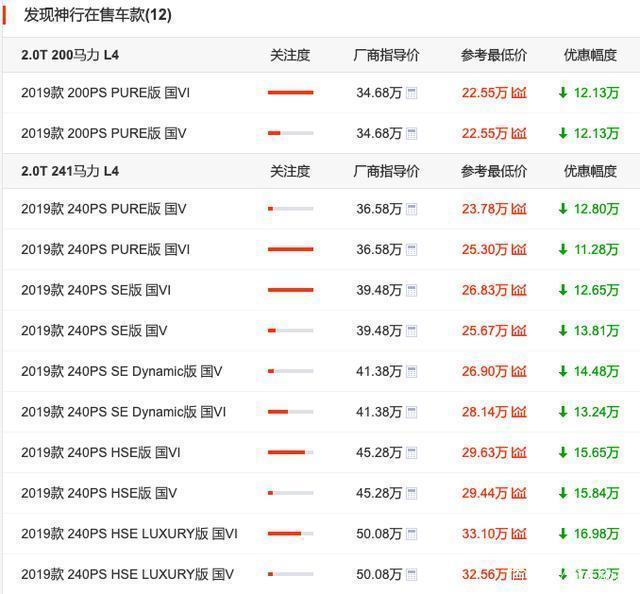Show price trend chart icon beside 33.10万
Viewport: 640px width, 594px height.
[x=519, y=534]
